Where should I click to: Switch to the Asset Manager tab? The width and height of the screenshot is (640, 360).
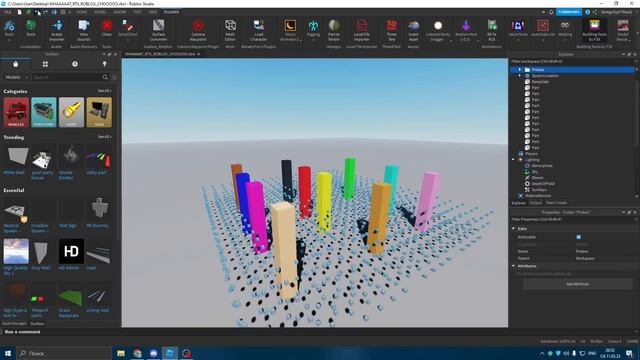click(14, 324)
